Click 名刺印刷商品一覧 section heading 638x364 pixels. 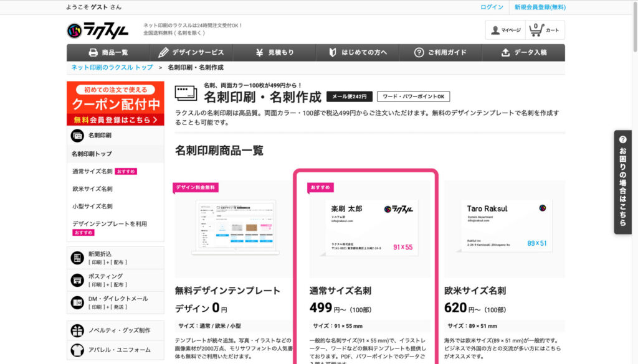[x=219, y=151]
